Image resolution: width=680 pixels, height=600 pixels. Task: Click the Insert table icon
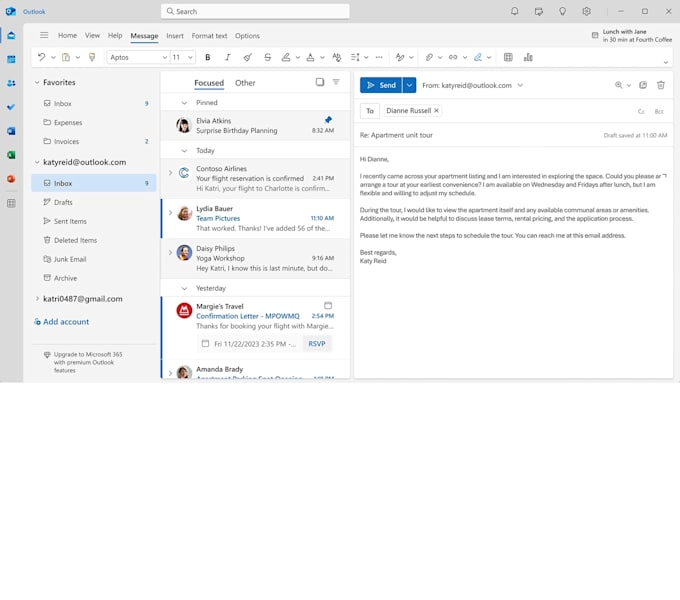click(x=508, y=57)
